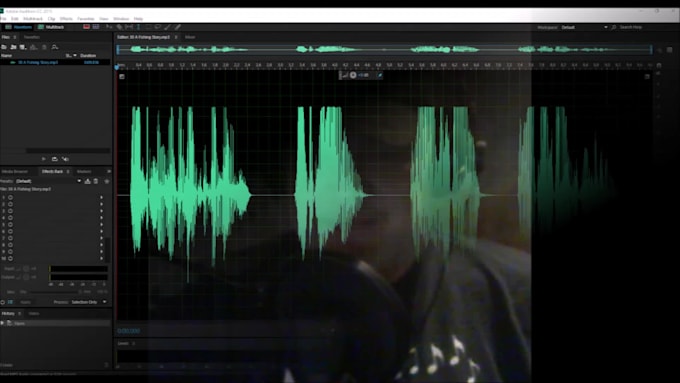Screen dimensions: 680x383
Task: Open effect list arrow for slot 2
Action: pyautogui.click(x=102, y=204)
